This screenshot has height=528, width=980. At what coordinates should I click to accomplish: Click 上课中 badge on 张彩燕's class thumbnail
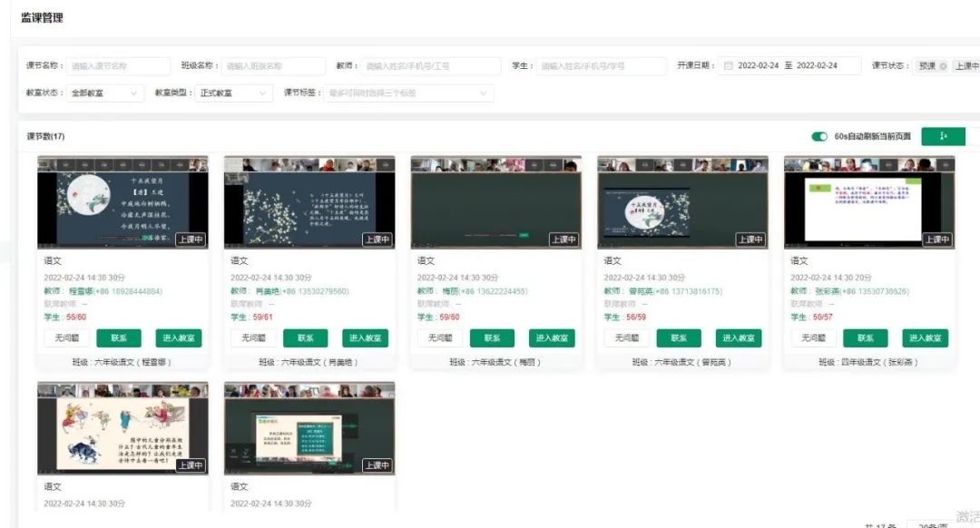coord(936,240)
